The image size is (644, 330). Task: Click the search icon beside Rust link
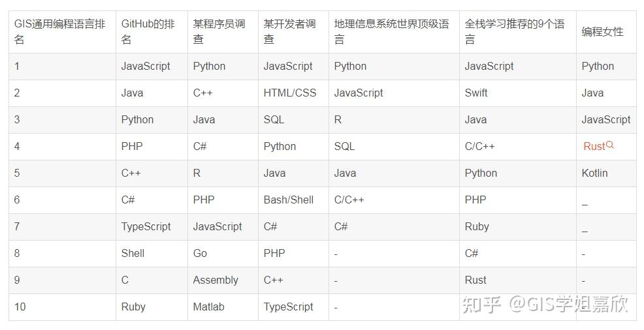click(610, 145)
